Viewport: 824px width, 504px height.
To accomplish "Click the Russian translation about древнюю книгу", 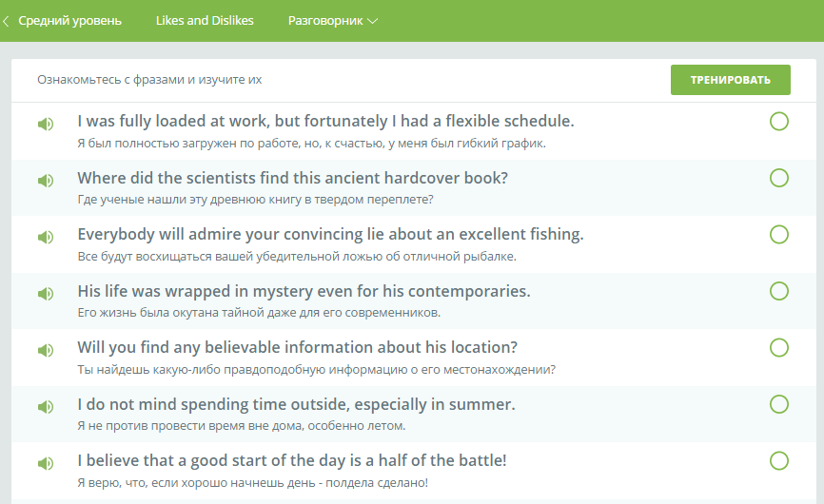I will pyautogui.click(x=255, y=200).
